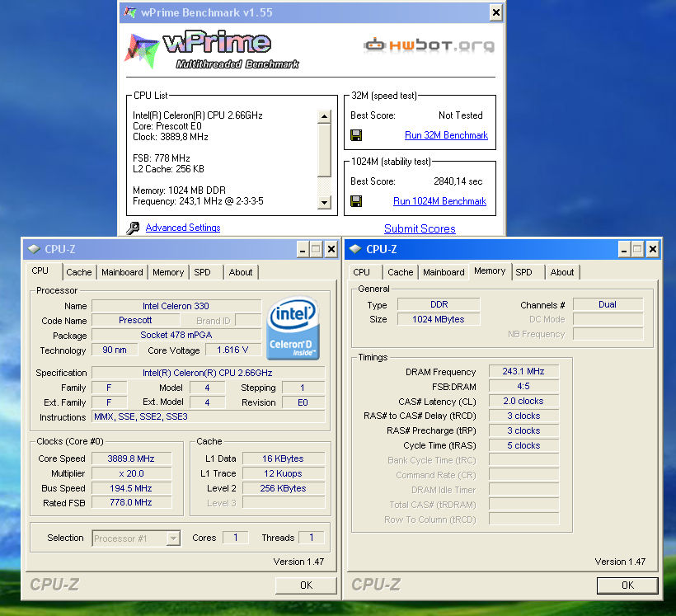This screenshot has height=616, width=676.
Task: Click the Specification field Intel(R) Celeron(R) CPU 2.66GHz
Action: pyautogui.click(x=209, y=373)
